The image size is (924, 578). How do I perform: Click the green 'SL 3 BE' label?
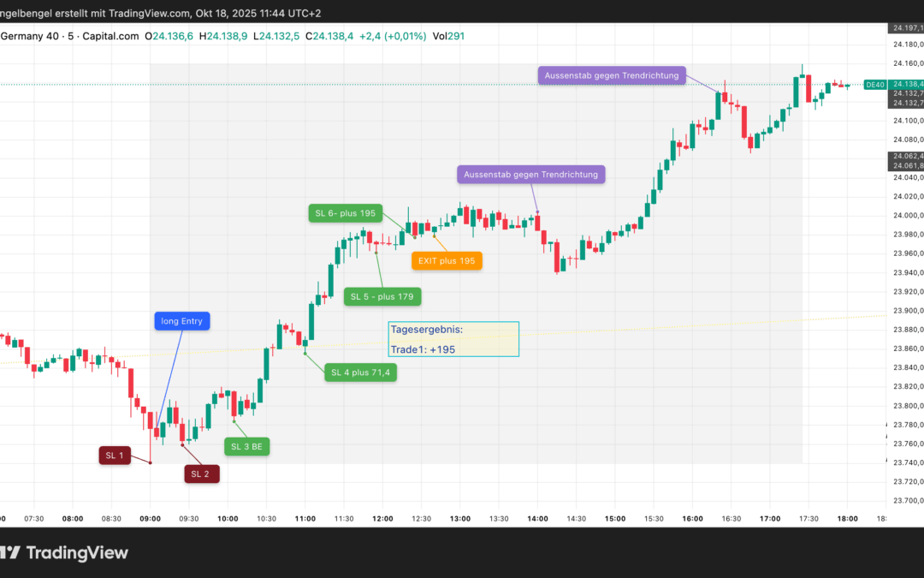[x=246, y=447]
